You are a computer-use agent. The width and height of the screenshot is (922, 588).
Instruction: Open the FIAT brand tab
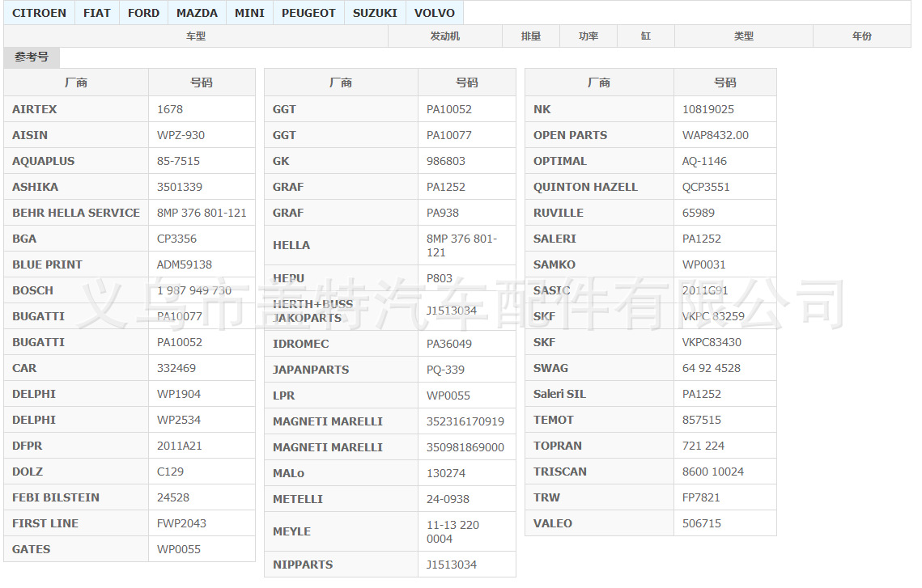[97, 13]
